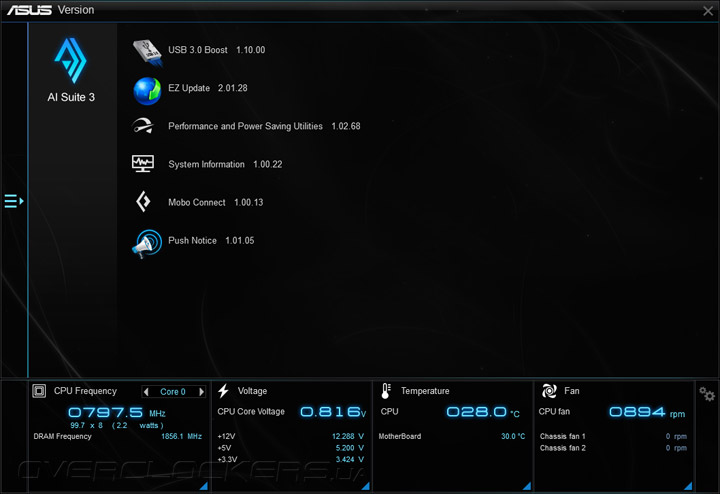720x494 pixels.
Task: Click the Push Notice 1.01.05 entry
Action: click(211, 240)
